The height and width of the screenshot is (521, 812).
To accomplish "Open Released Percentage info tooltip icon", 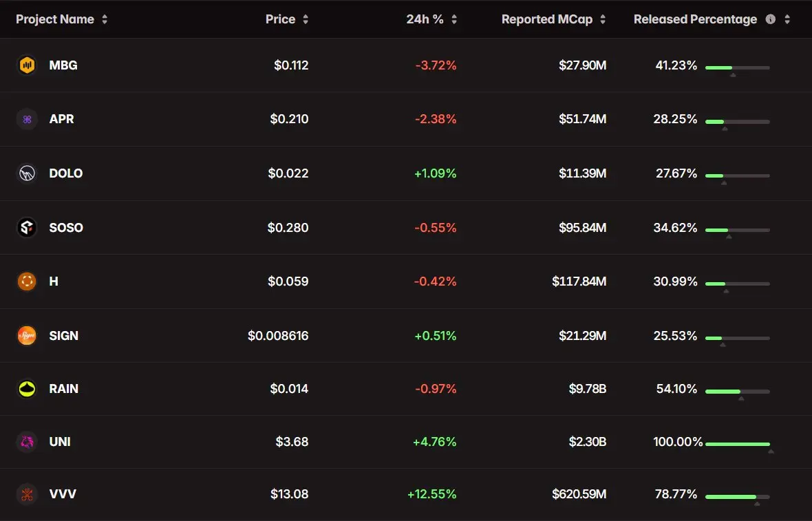I will (x=771, y=19).
